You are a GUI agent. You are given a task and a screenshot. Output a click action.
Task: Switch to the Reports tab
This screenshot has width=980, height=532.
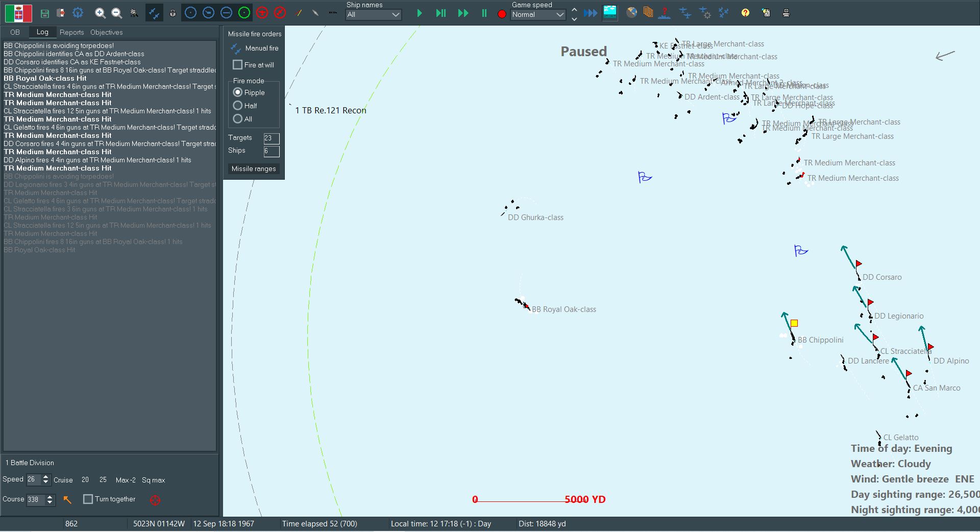71,32
